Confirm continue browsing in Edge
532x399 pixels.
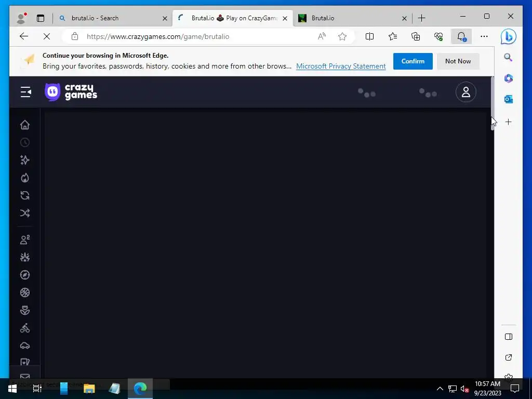coord(413,61)
